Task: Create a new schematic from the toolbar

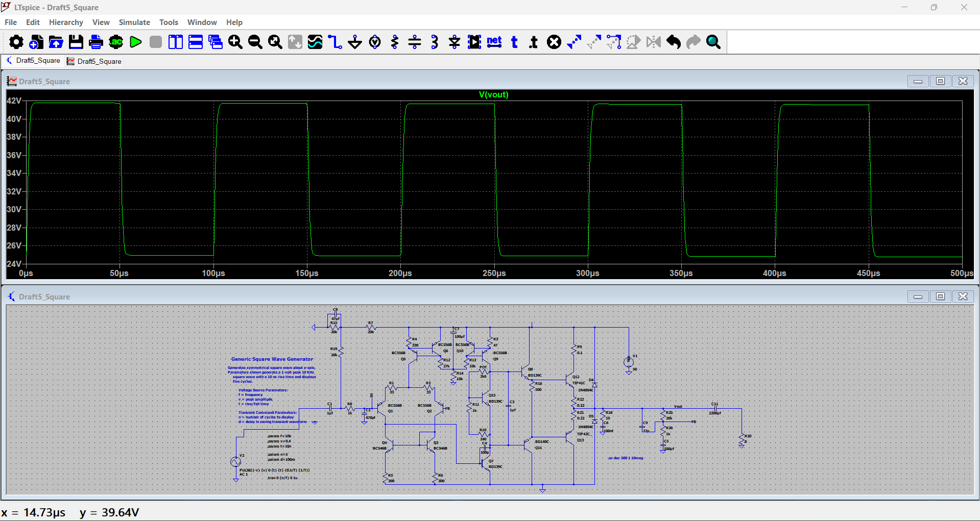Action: pyautogui.click(x=36, y=42)
